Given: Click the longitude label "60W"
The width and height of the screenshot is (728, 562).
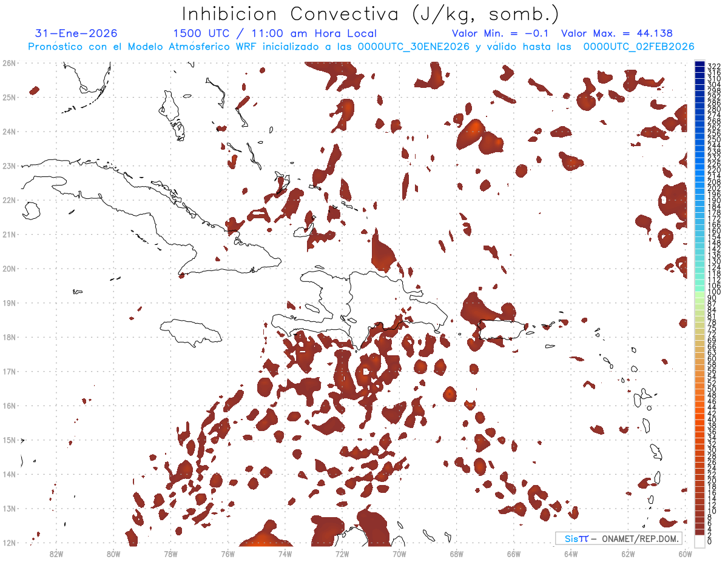Looking at the screenshot, I should (685, 553).
